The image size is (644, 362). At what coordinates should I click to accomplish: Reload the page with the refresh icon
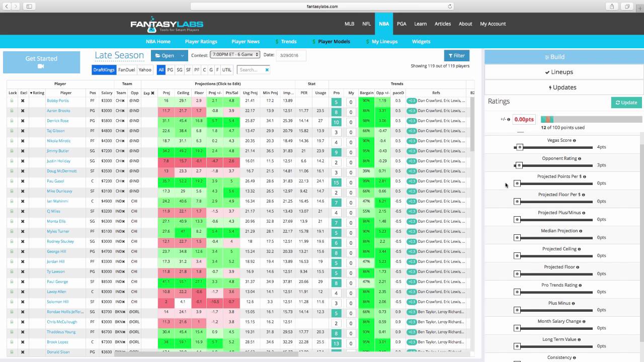450,7
